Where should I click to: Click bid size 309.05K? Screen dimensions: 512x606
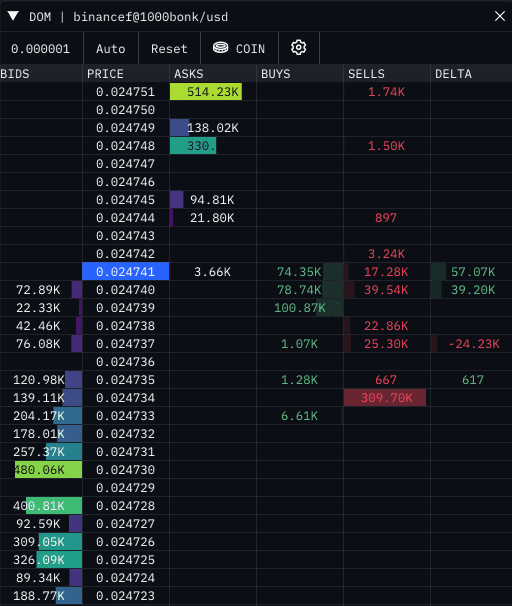point(39,542)
